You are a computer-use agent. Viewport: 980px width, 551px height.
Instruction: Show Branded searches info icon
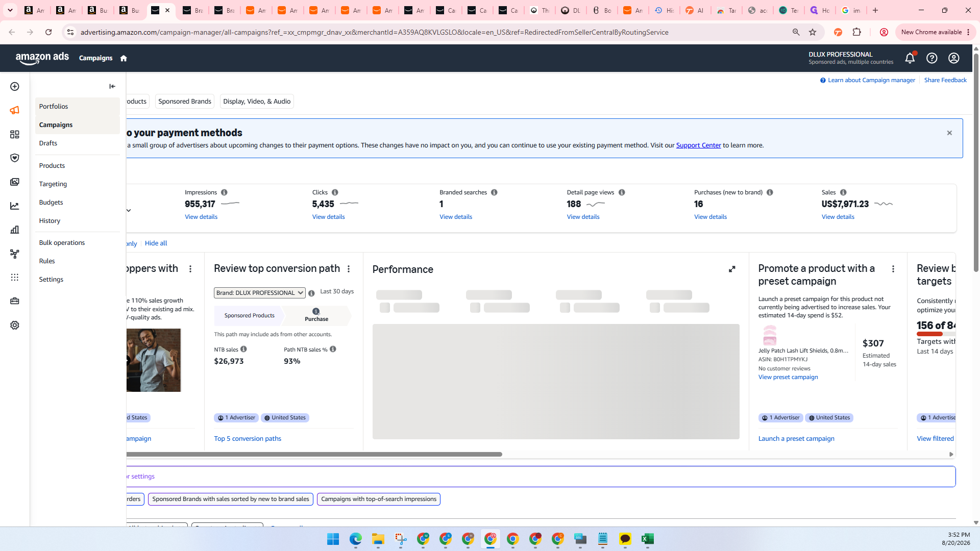point(494,192)
